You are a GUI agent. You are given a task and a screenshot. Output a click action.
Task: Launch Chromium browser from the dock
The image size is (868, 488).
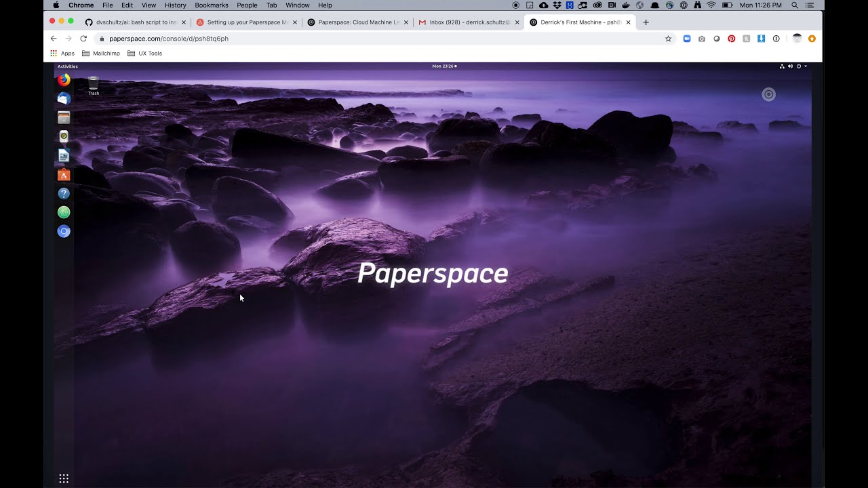pyautogui.click(x=64, y=231)
